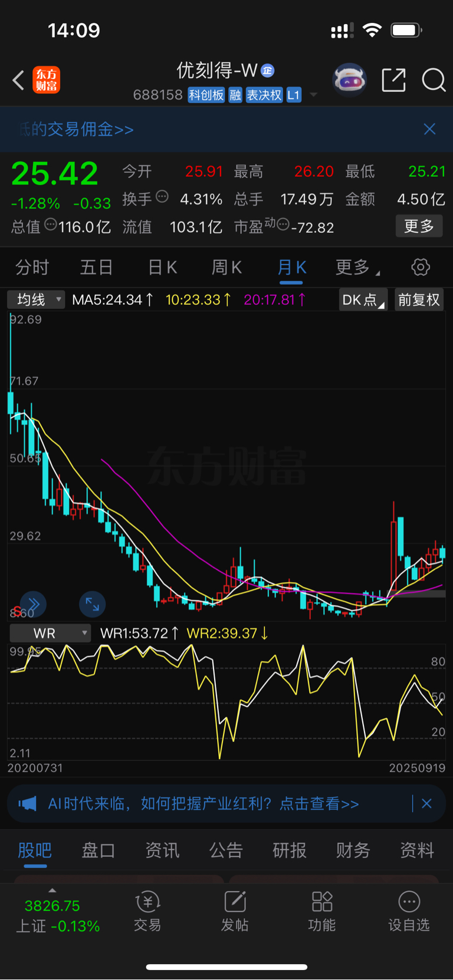Toggle the DK点 selector
This screenshot has width=453, height=980.
pos(363,300)
